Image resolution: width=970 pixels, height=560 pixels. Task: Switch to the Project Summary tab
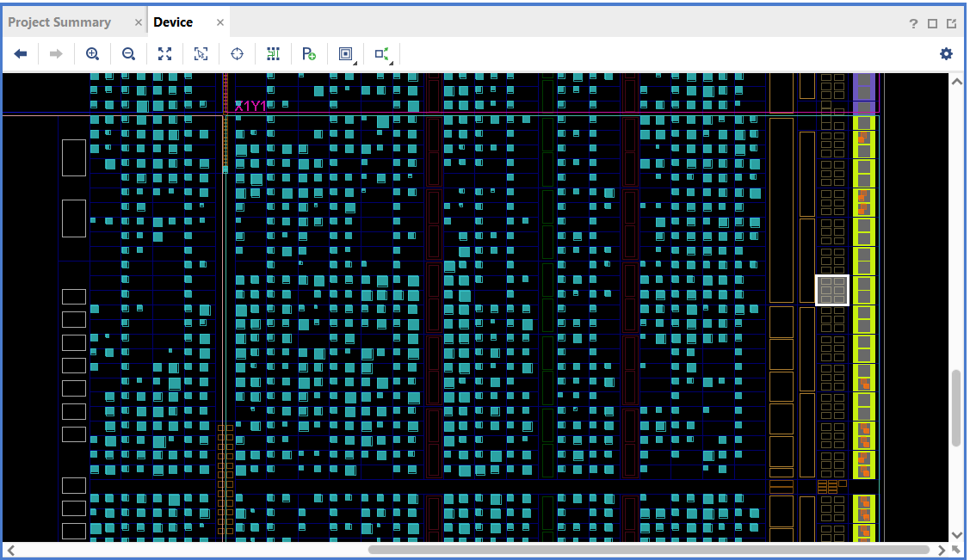(59, 22)
